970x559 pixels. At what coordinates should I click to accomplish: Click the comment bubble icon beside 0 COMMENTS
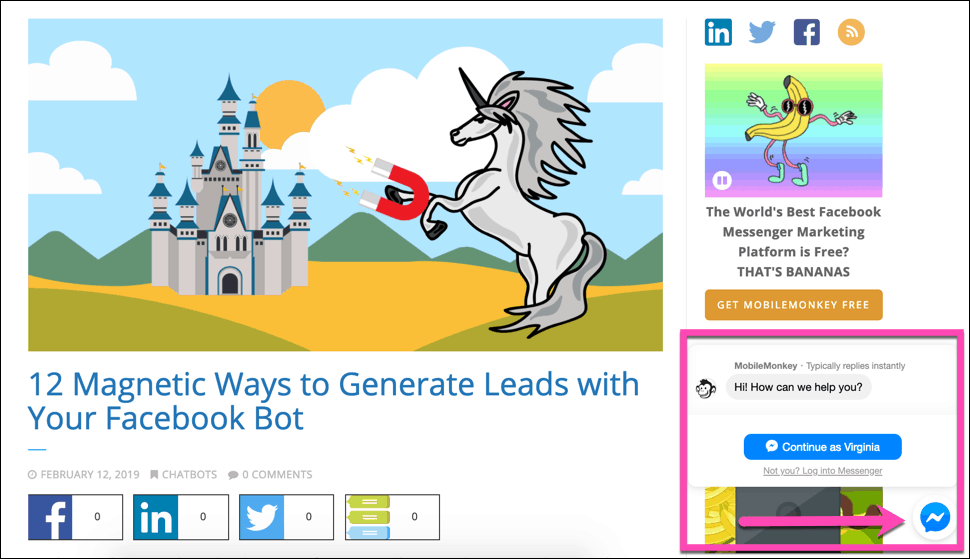[x=233, y=475]
